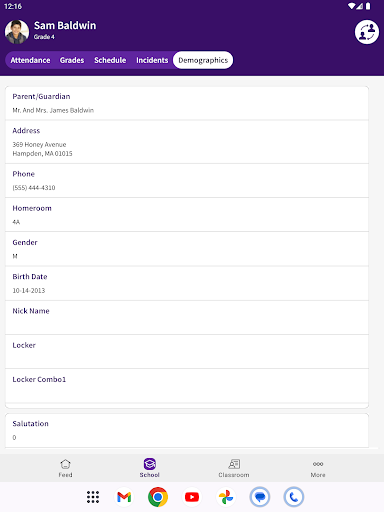Switch to the Grades tab
384x512 pixels.
point(72,60)
